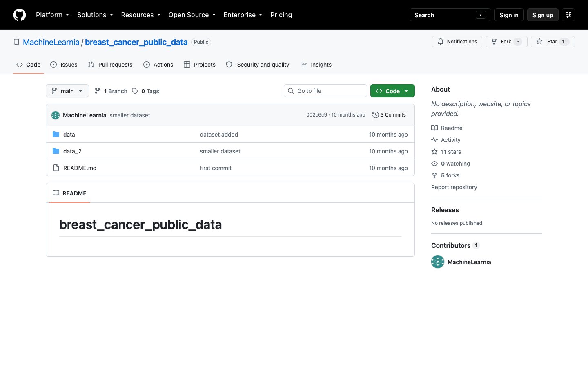Fork this repository
Viewport: 588px width, 368px height.
tap(506, 42)
